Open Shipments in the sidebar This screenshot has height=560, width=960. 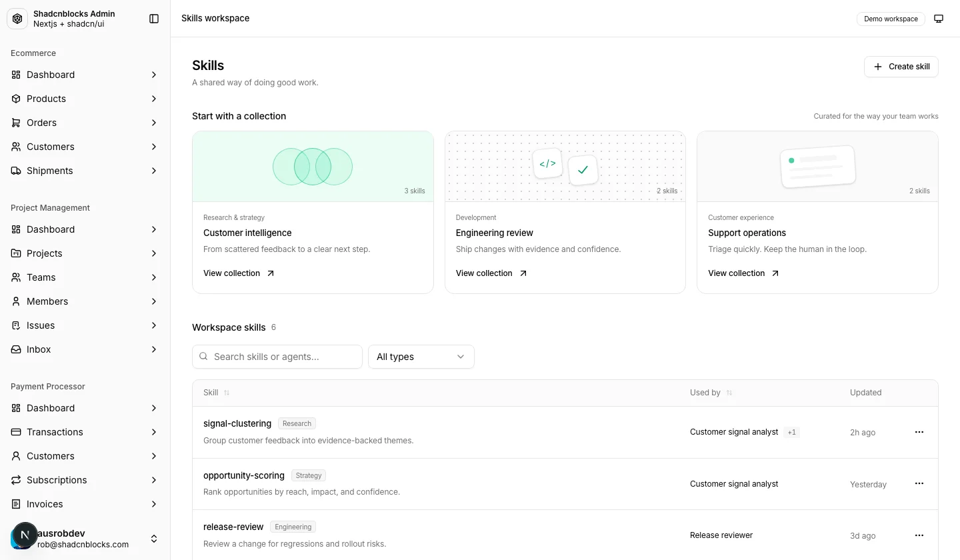[x=85, y=171]
